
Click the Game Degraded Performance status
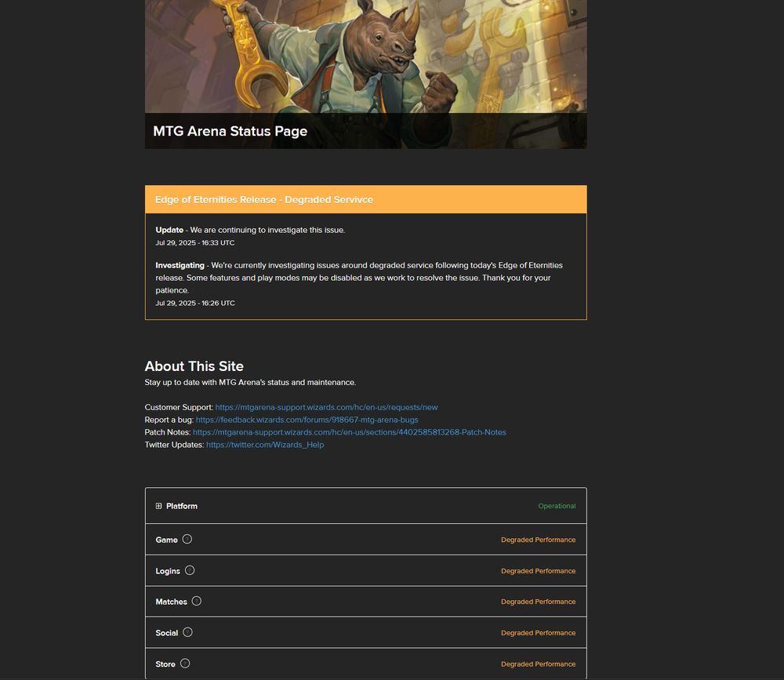click(x=538, y=540)
